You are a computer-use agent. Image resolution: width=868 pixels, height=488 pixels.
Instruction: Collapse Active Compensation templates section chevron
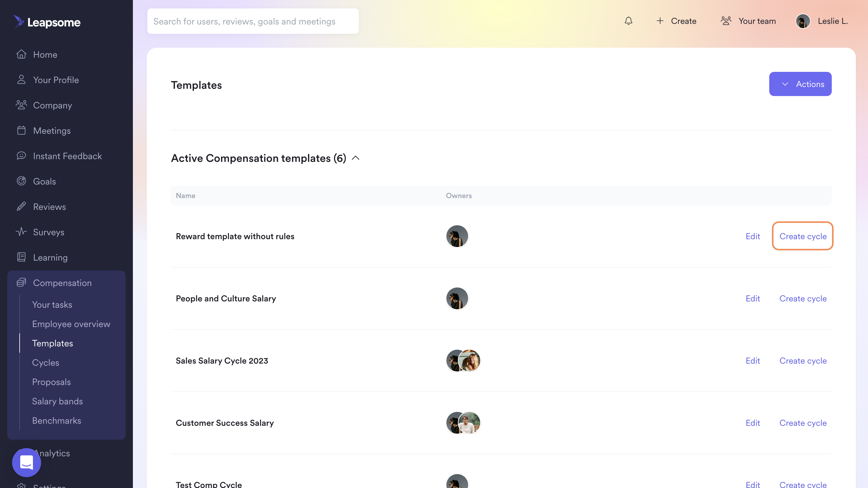pos(355,158)
